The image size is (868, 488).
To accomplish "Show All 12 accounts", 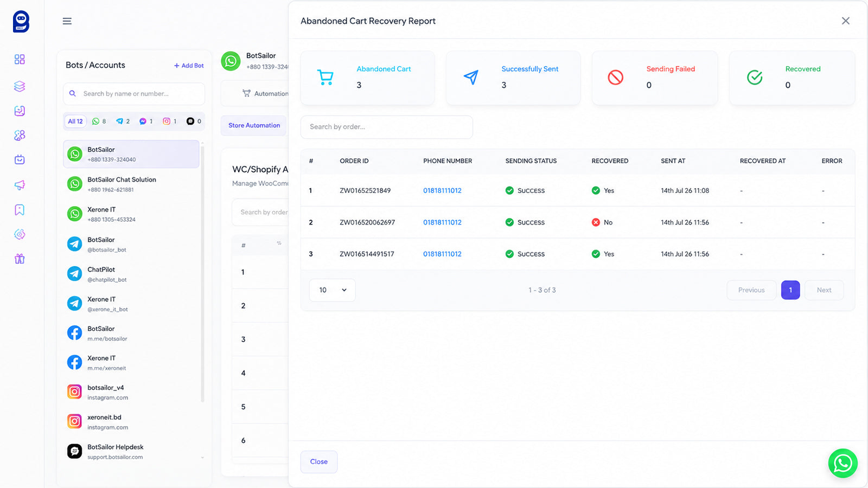I will tap(75, 121).
